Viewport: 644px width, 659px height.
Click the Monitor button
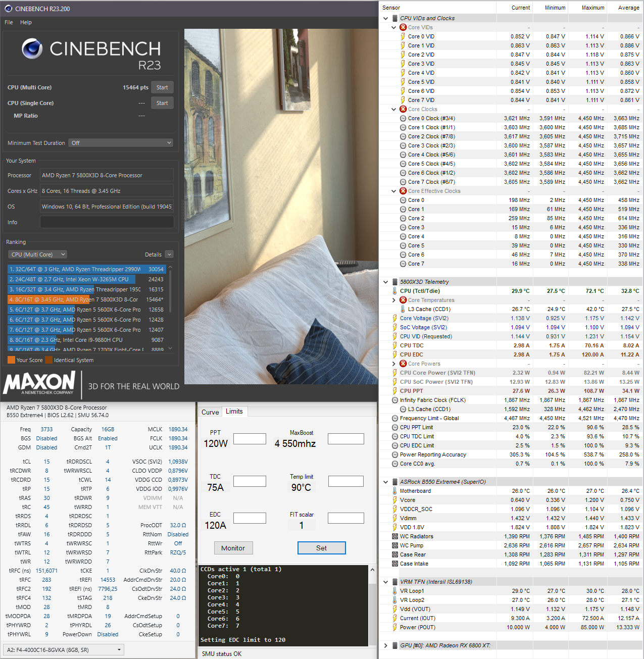tap(233, 548)
